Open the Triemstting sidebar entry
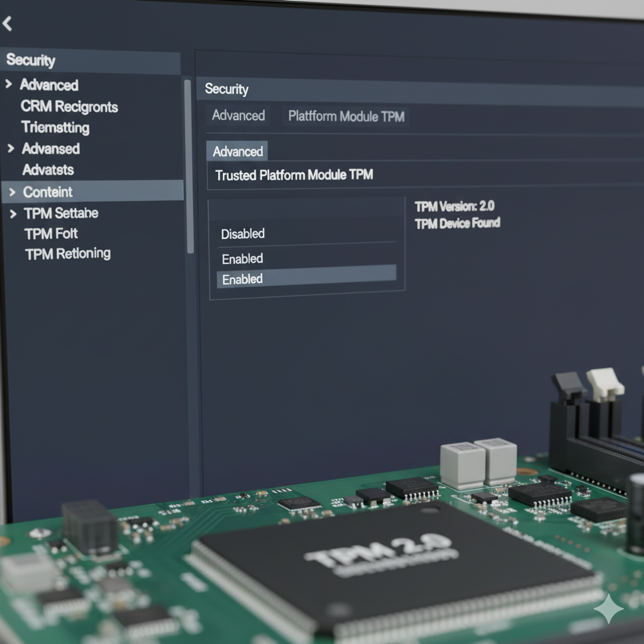 [x=55, y=128]
